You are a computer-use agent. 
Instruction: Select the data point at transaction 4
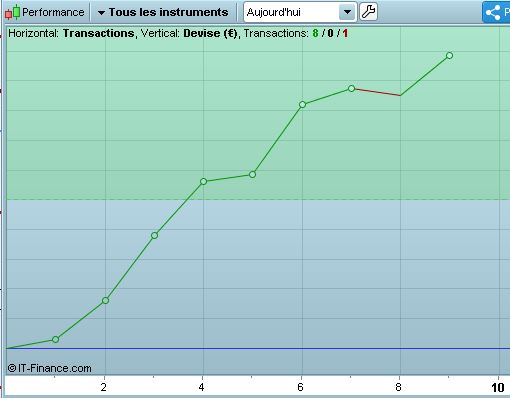point(204,182)
